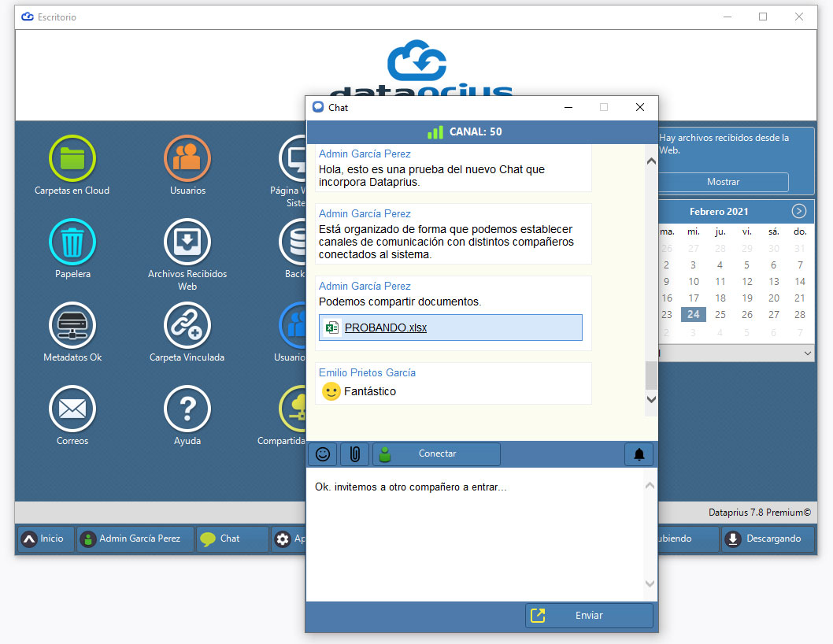Expand the dropdown below the calendar

click(x=807, y=353)
